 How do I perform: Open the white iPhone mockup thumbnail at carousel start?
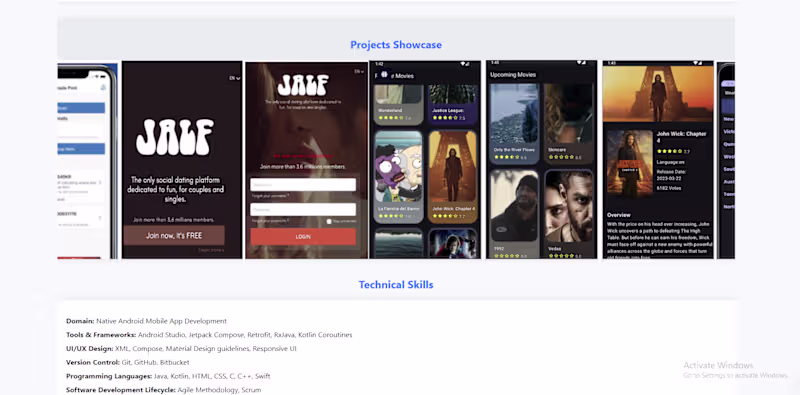(88, 161)
